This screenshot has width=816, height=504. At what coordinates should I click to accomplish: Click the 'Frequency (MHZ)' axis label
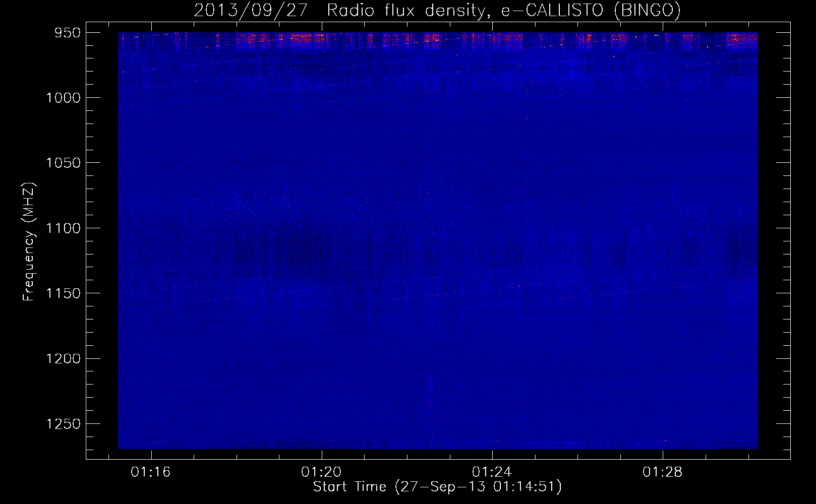(29, 242)
